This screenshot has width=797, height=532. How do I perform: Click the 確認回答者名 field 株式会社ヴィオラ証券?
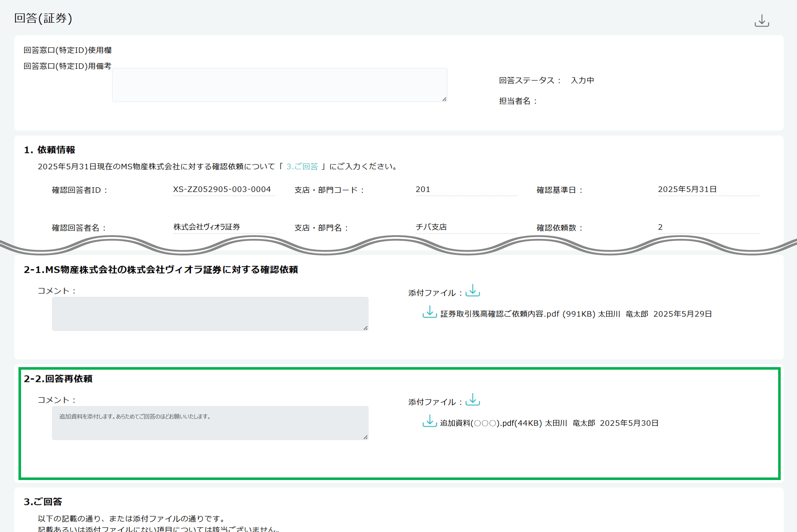coord(207,227)
